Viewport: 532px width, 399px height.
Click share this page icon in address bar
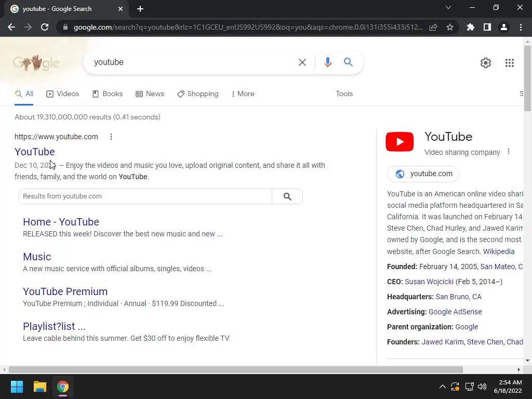433,27
